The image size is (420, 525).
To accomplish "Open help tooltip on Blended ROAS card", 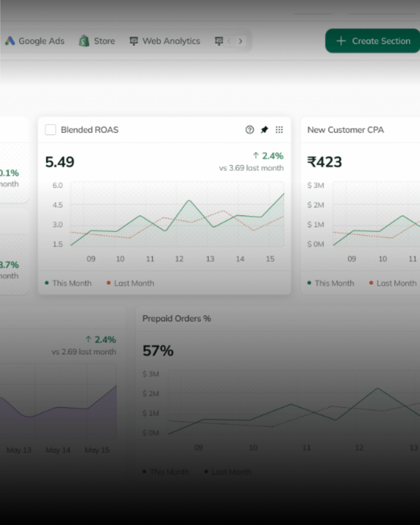I will pos(250,130).
